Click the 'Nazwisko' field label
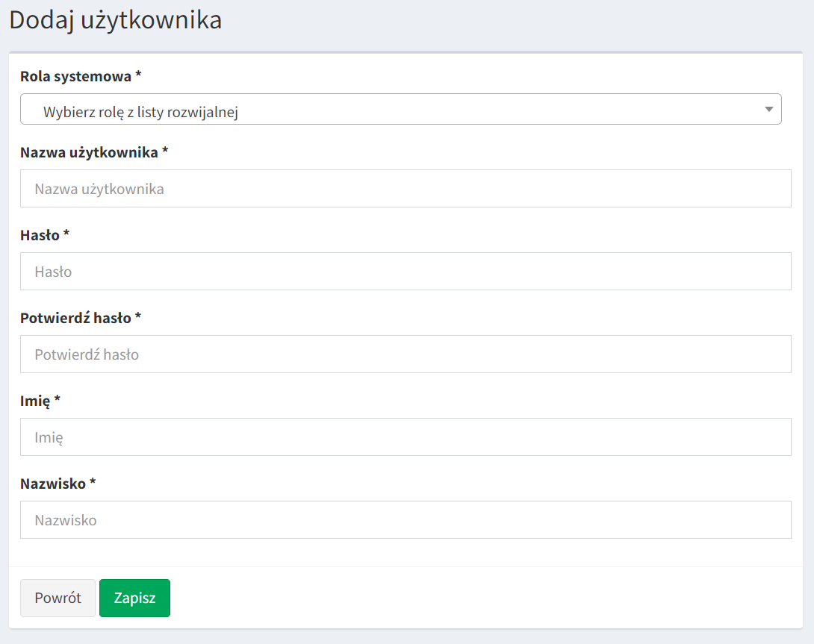This screenshot has height=644, width=814. [x=52, y=484]
